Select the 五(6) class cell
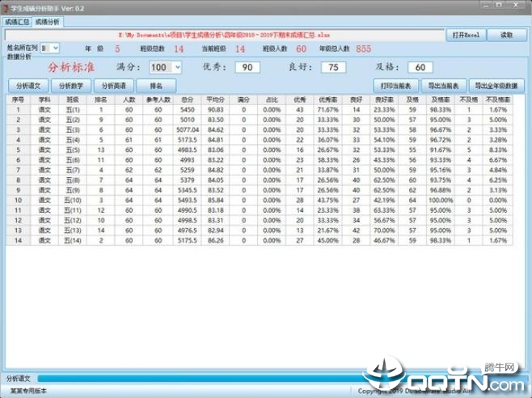The image size is (532, 398). [73, 160]
